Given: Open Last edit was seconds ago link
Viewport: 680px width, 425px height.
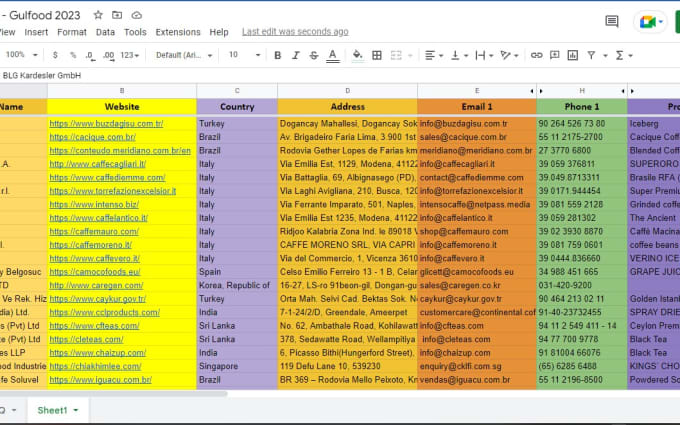Looking at the screenshot, I should 295,32.
